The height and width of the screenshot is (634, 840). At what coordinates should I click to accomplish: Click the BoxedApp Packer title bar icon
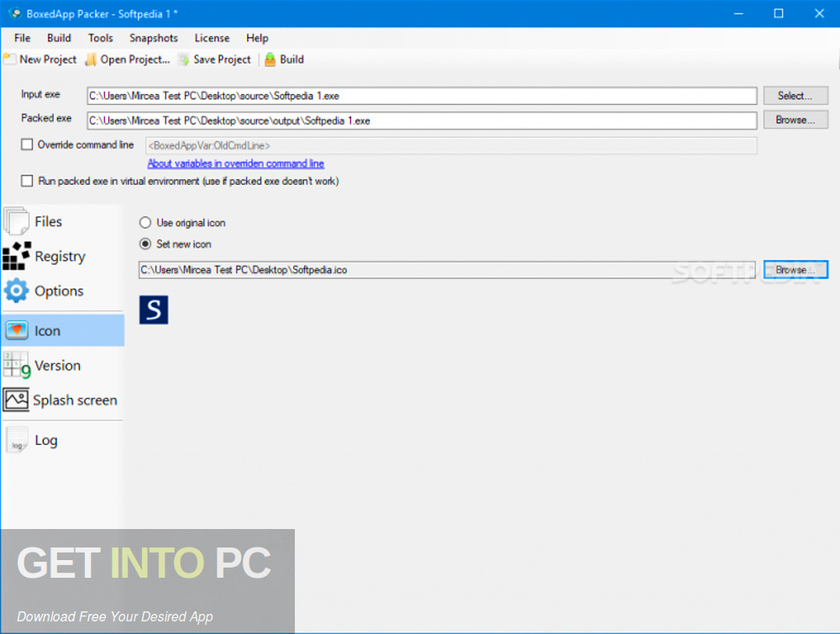[x=14, y=13]
